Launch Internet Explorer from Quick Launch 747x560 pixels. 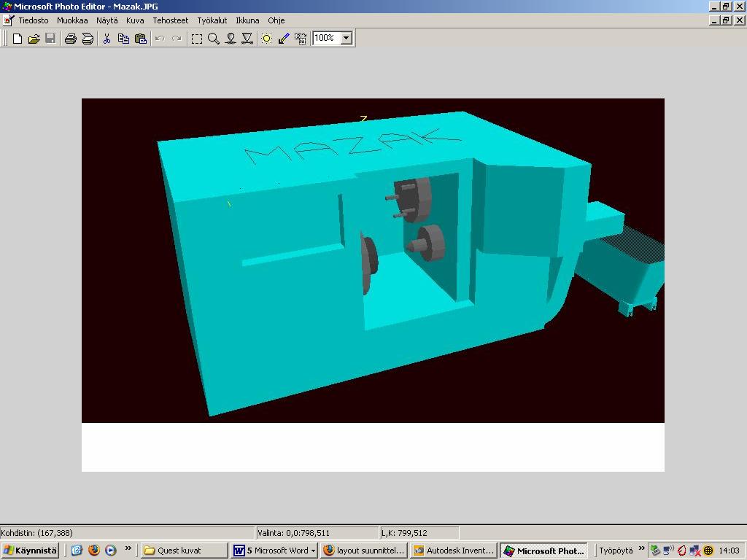pos(77,551)
